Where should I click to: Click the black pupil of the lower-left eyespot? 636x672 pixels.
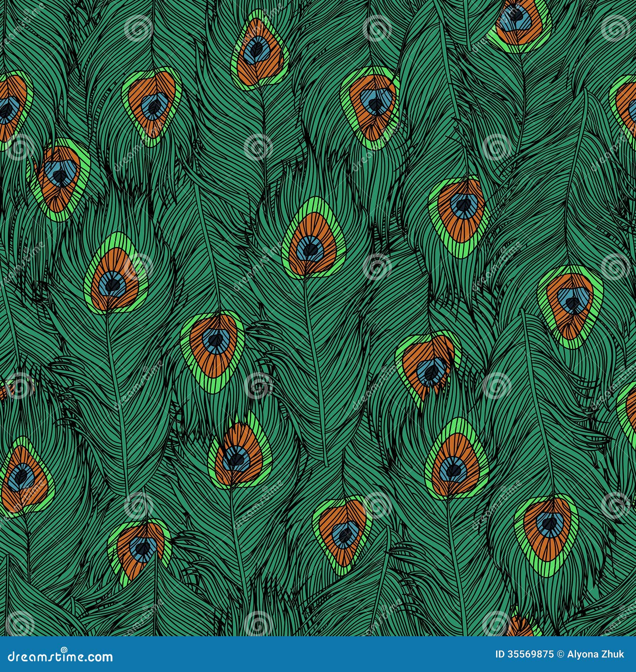[22, 475]
